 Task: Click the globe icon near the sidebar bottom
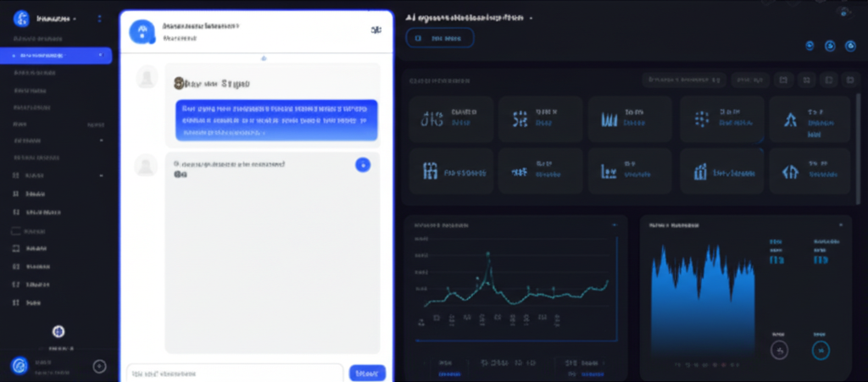point(58,332)
